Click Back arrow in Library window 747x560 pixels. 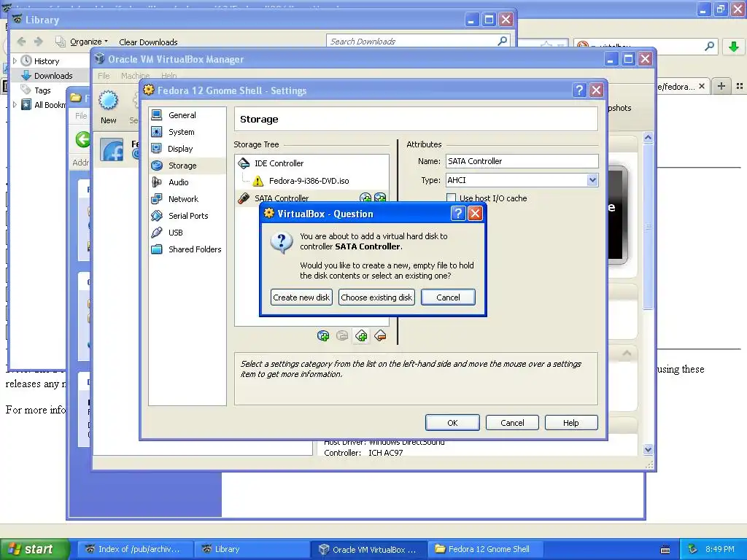[x=21, y=42]
